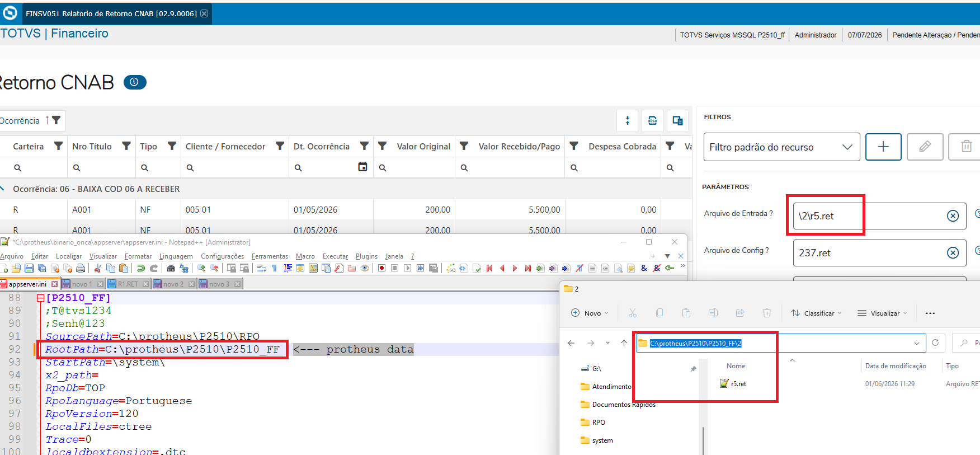Click the Tipo column filter funnel
The width and height of the screenshot is (980, 455).
coord(172,146)
